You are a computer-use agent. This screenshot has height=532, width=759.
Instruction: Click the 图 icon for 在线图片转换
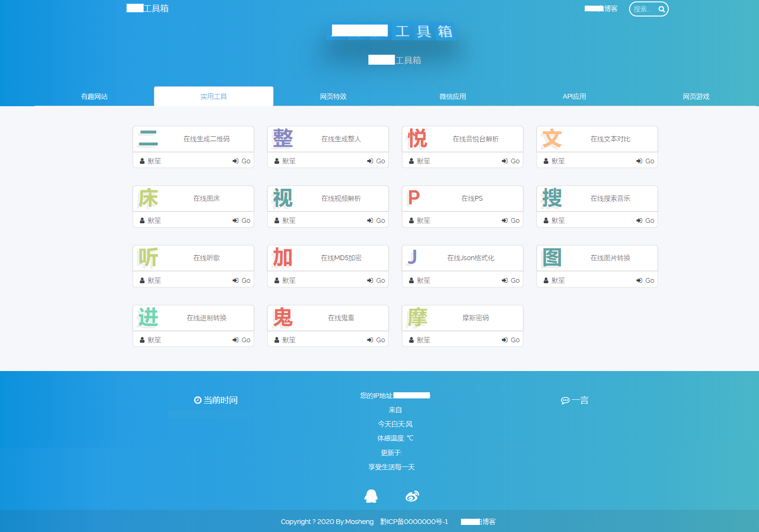click(x=552, y=258)
